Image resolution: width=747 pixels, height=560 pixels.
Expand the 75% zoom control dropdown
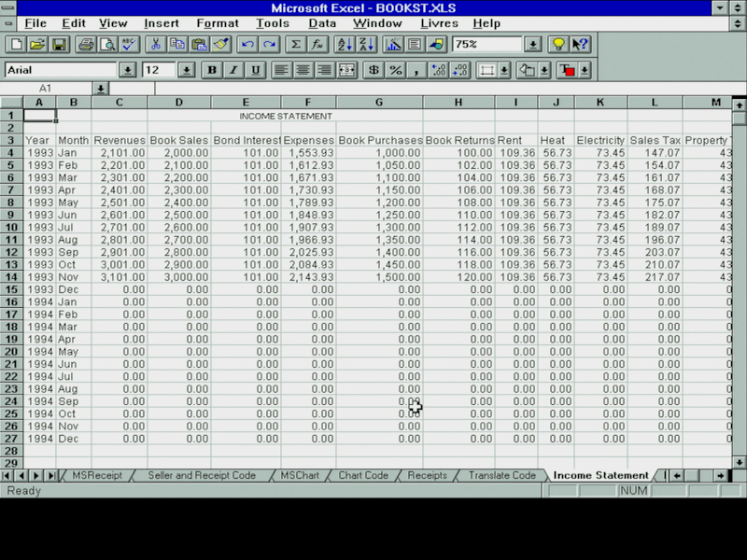(x=532, y=44)
